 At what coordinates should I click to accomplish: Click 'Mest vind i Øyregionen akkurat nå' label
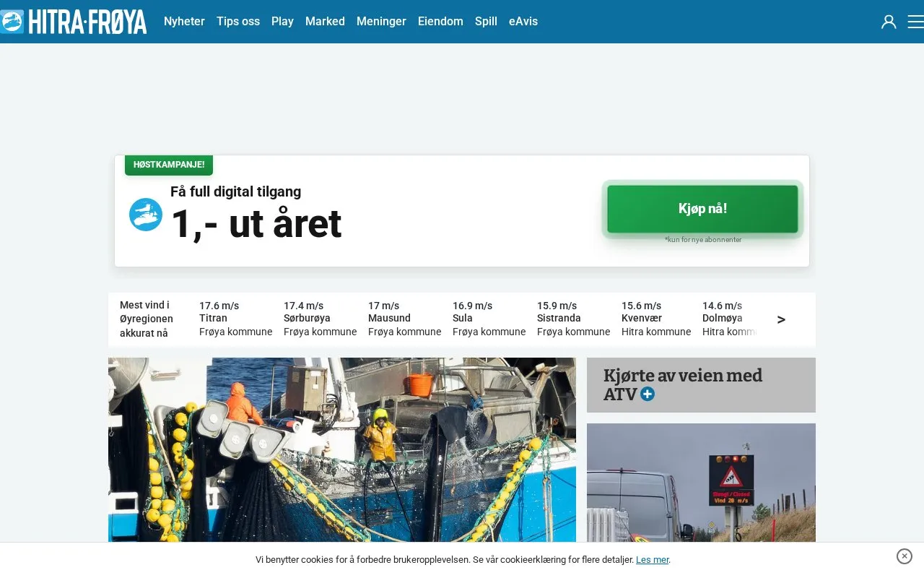coord(147,319)
